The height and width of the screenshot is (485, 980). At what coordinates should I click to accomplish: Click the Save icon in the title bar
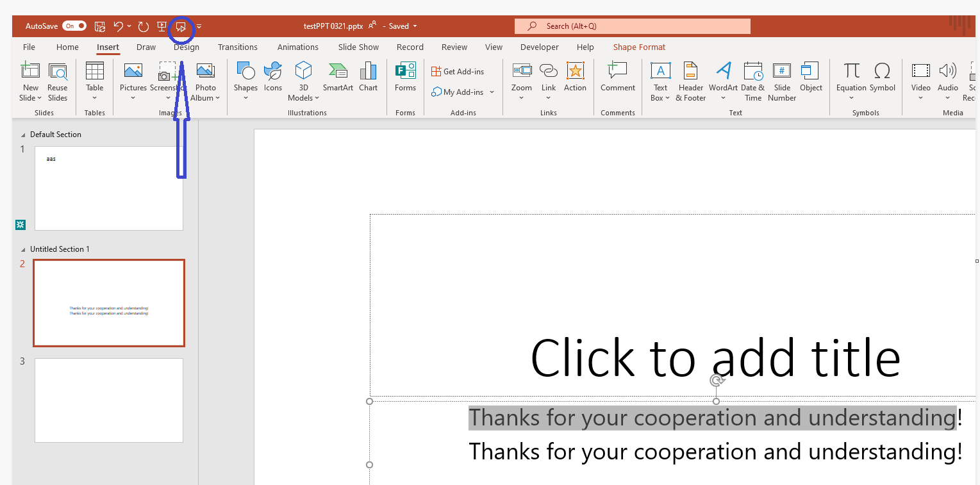coord(100,26)
